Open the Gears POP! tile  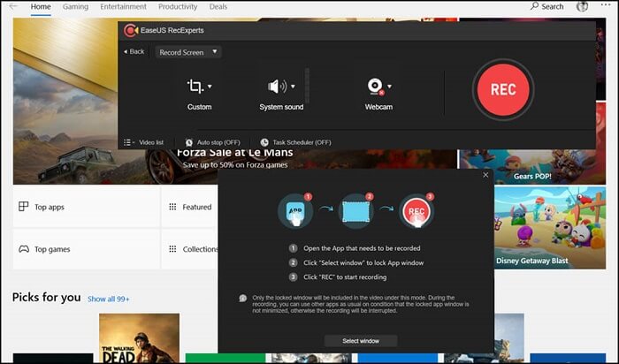pos(532,167)
